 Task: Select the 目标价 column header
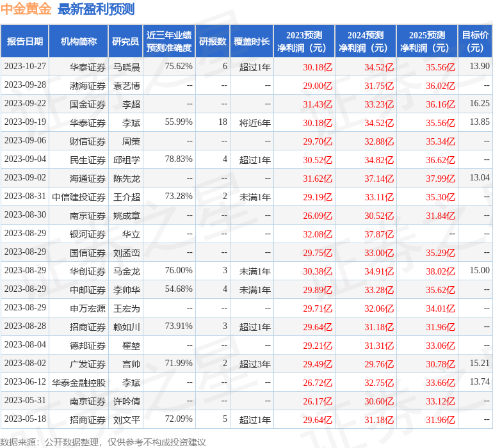[x=475, y=41]
